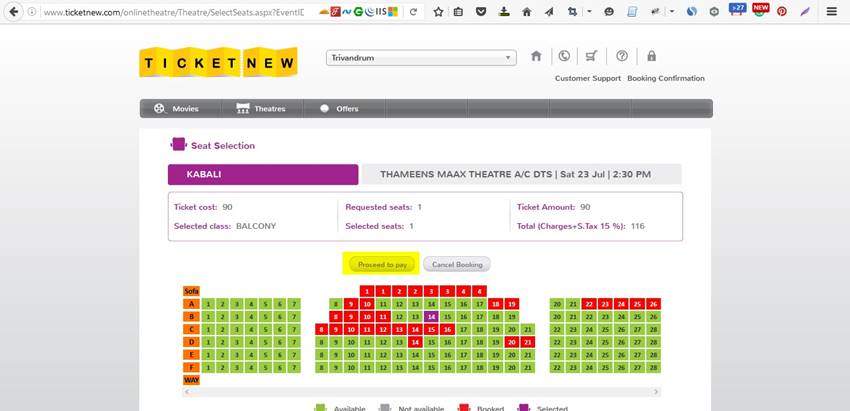The width and height of the screenshot is (850, 411).
Task: Click the padlock login icon
Action: (x=652, y=56)
